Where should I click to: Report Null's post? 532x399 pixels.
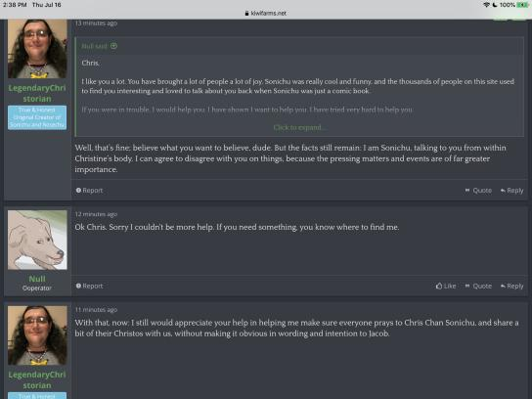pyautogui.click(x=89, y=286)
